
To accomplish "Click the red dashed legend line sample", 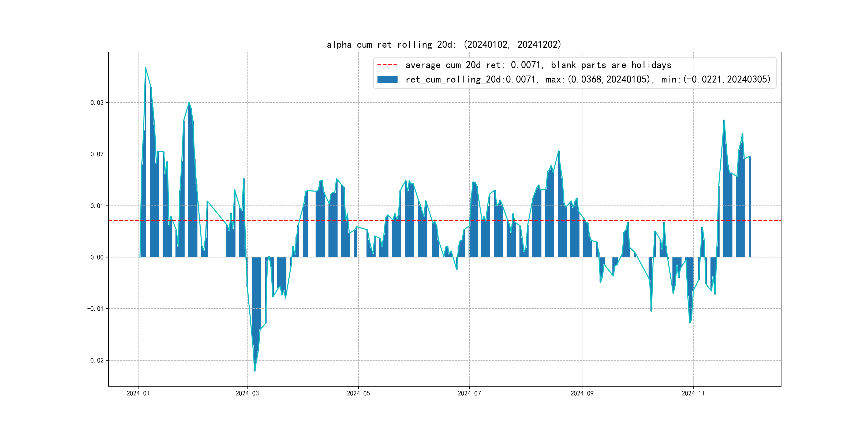I will pyautogui.click(x=387, y=65).
